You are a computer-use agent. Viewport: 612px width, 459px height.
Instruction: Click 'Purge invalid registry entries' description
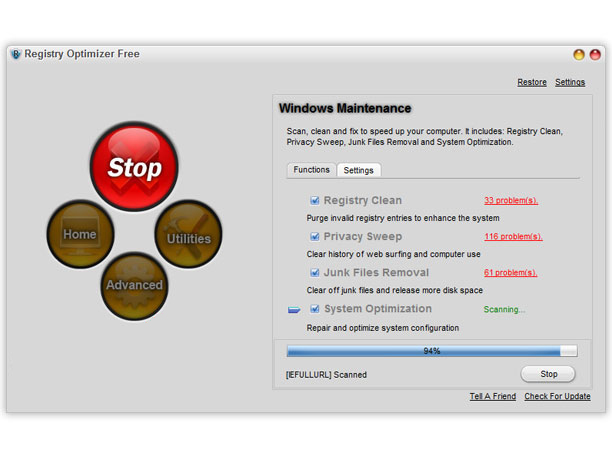403,218
